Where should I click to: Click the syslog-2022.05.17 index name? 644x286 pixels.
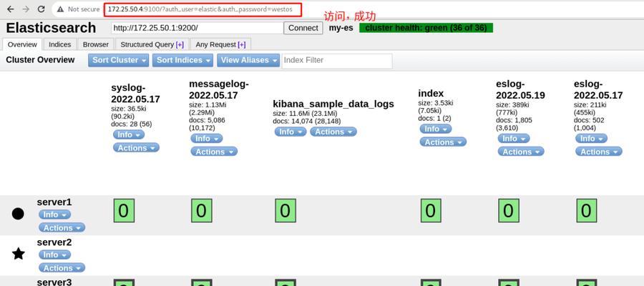(135, 94)
